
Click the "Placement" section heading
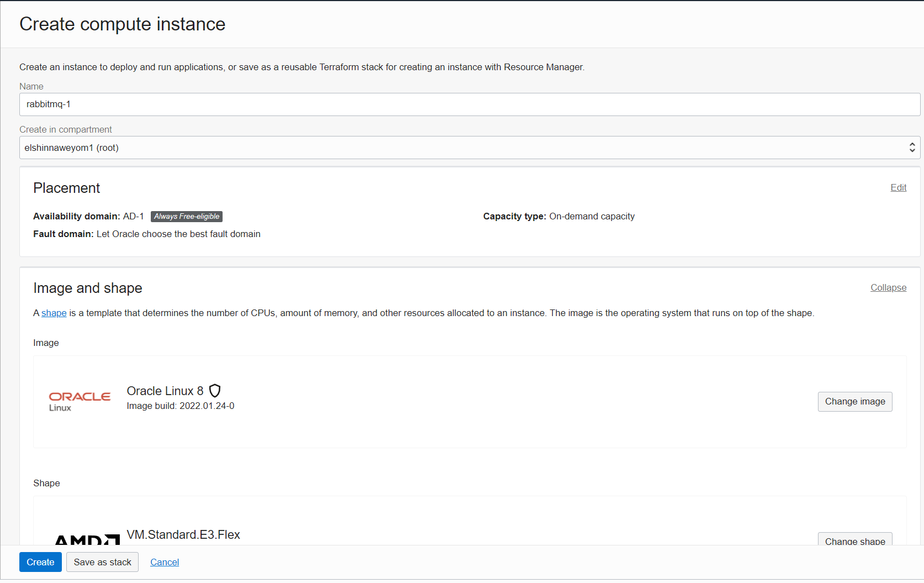click(x=66, y=188)
